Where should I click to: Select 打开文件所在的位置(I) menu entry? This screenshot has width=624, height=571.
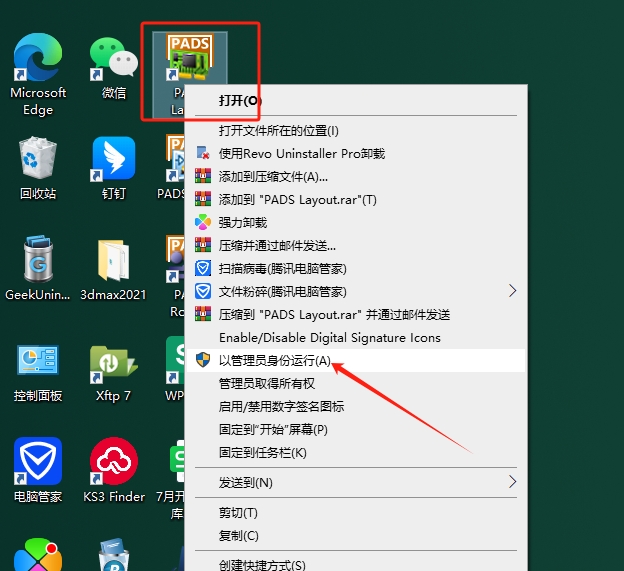tap(279, 130)
